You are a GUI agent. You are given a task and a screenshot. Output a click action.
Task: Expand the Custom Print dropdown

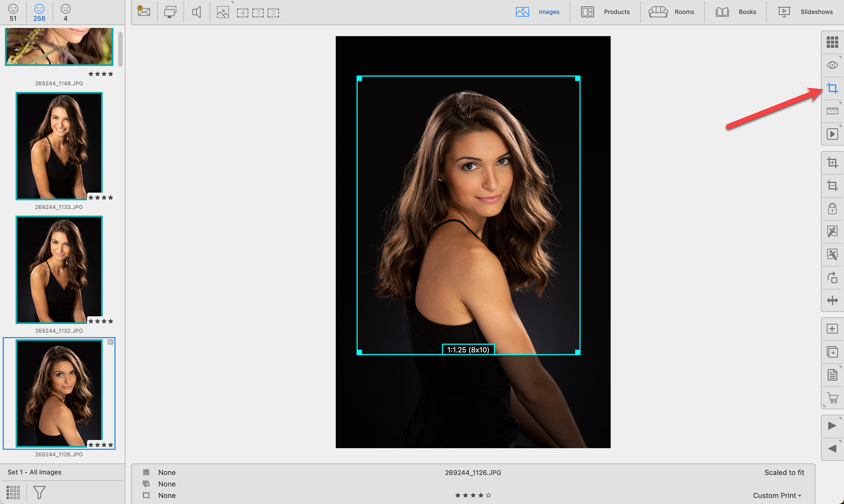coord(777,495)
